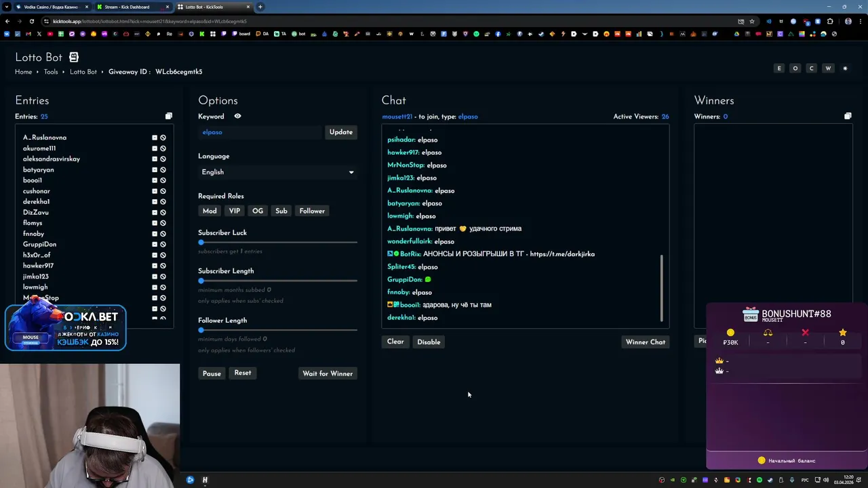Click the remove icon next to jimka123
Viewport: 868px width, 488px height.
155,277
